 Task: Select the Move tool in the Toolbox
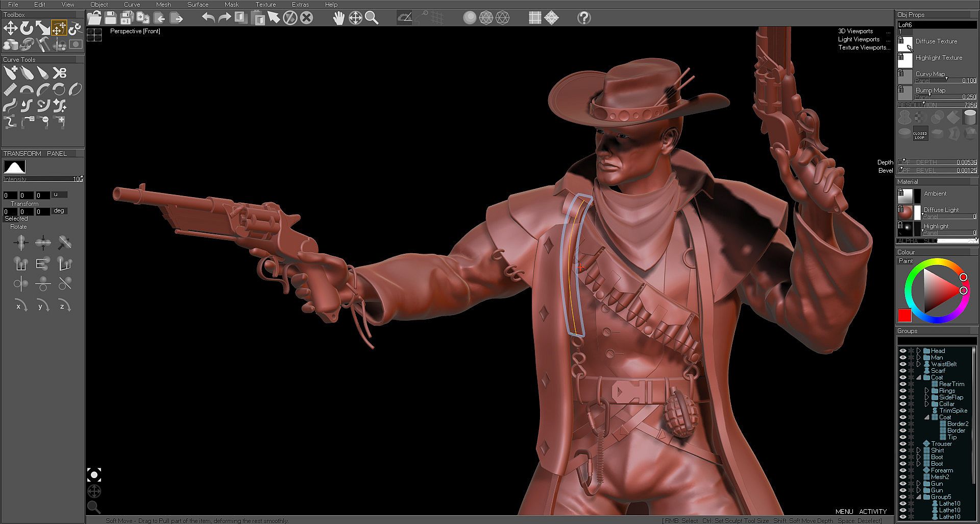coord(10,29)
